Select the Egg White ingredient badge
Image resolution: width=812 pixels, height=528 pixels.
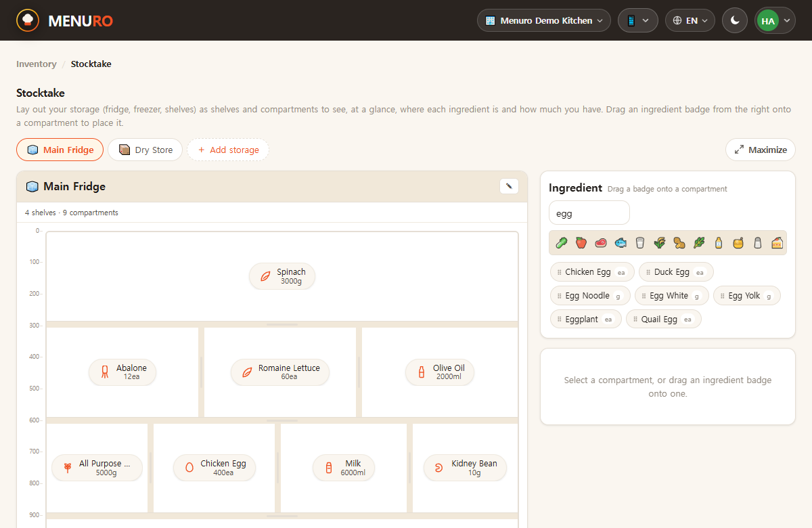click(x=672, y=296)
